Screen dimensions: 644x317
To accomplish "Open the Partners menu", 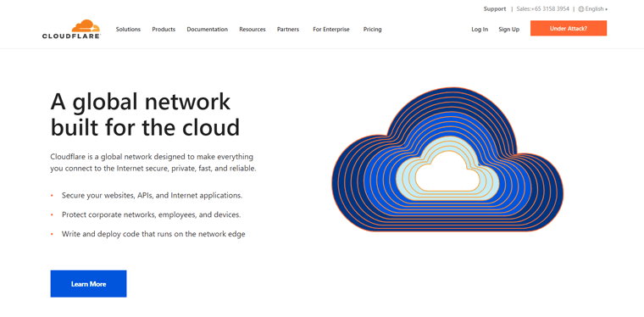I will pyautogui.click(x=288, y=29).
